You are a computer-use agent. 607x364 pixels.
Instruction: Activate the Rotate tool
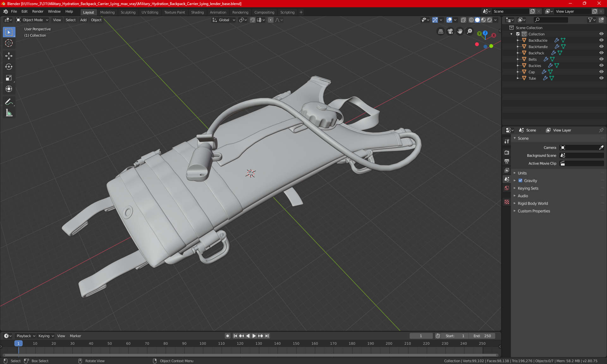click(x=9, y=67)
